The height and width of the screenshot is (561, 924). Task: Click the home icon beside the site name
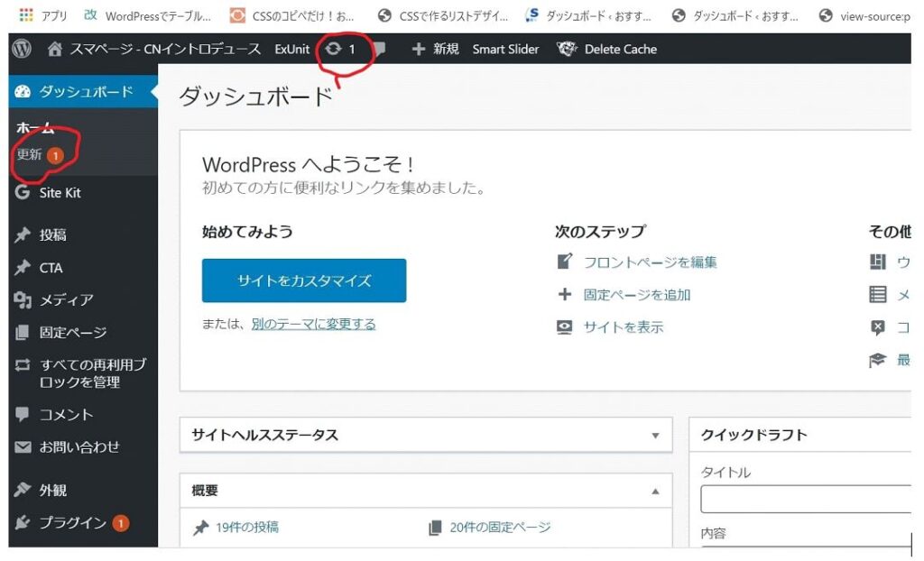point(55,49)
